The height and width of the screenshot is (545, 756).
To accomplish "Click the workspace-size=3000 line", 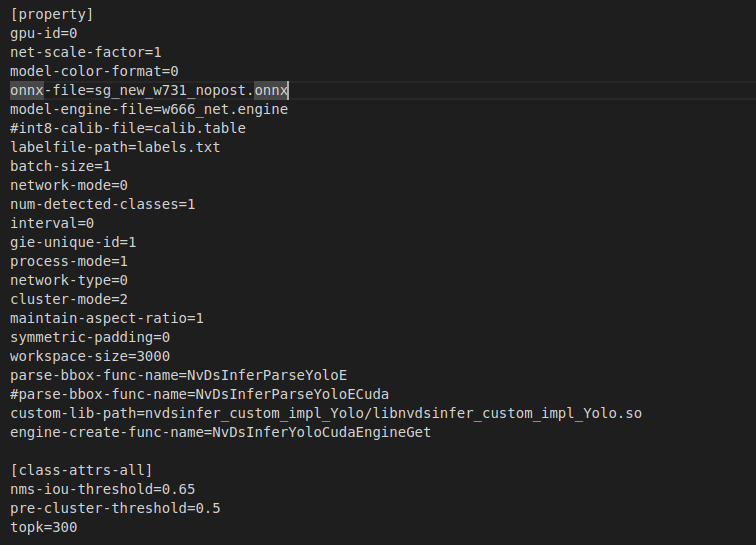I will (90, 356).
